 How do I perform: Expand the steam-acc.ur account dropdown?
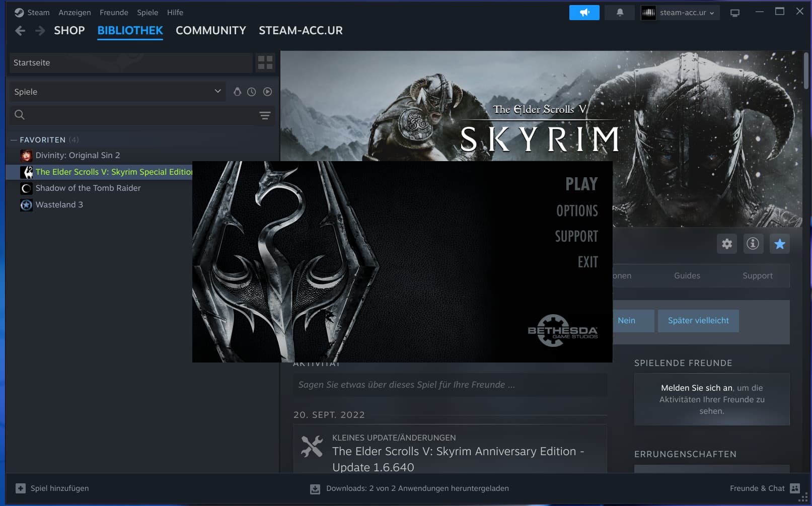[680, 13]
